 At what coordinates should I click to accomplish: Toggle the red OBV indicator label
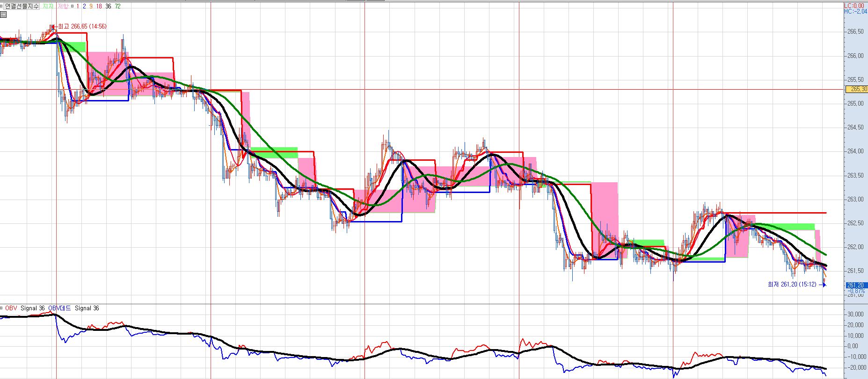(11, 308)
